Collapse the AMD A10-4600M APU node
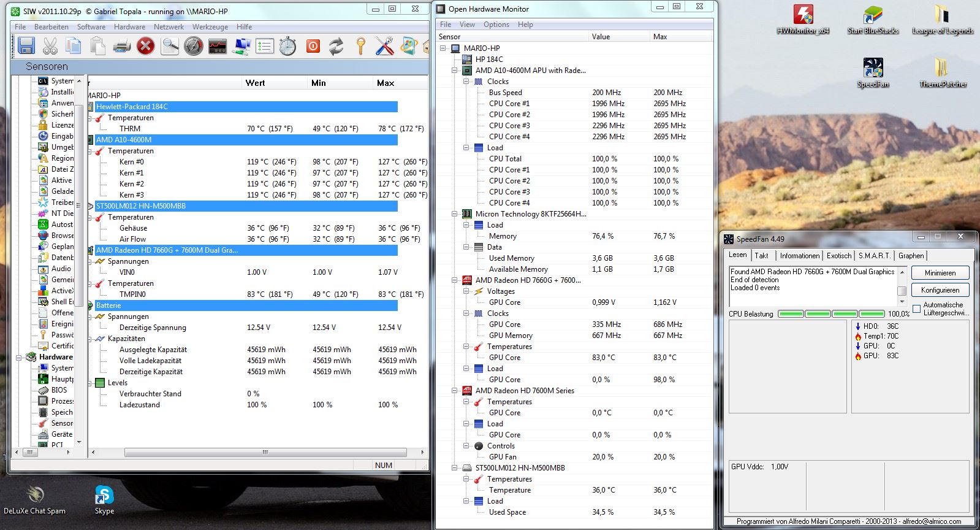This screenshot has width=980, height=530. coord(455,71)
